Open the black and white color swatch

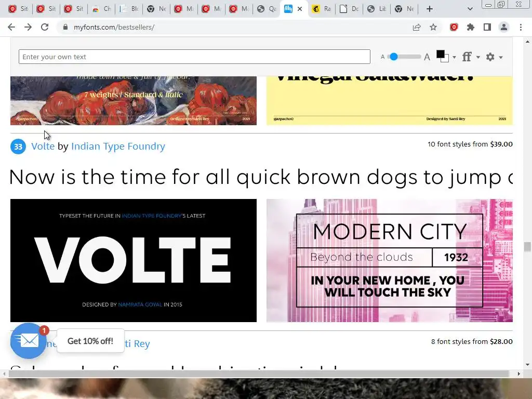coord(443,56)
